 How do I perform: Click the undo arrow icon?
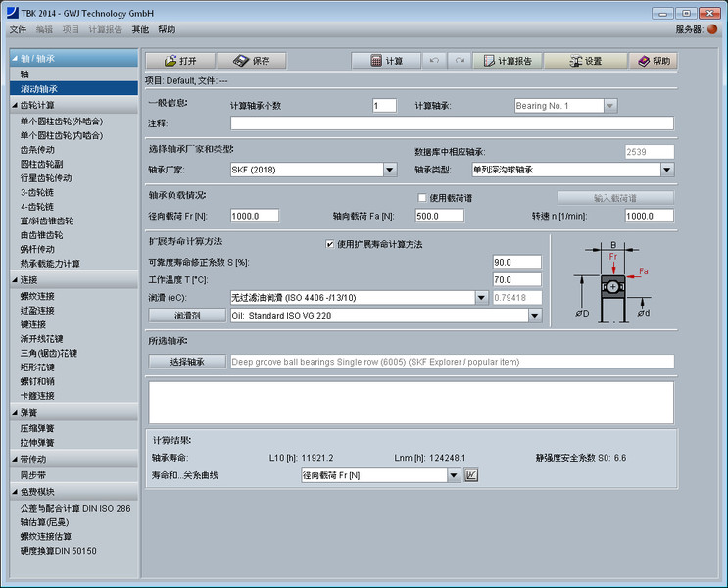(x=435, y=61)
